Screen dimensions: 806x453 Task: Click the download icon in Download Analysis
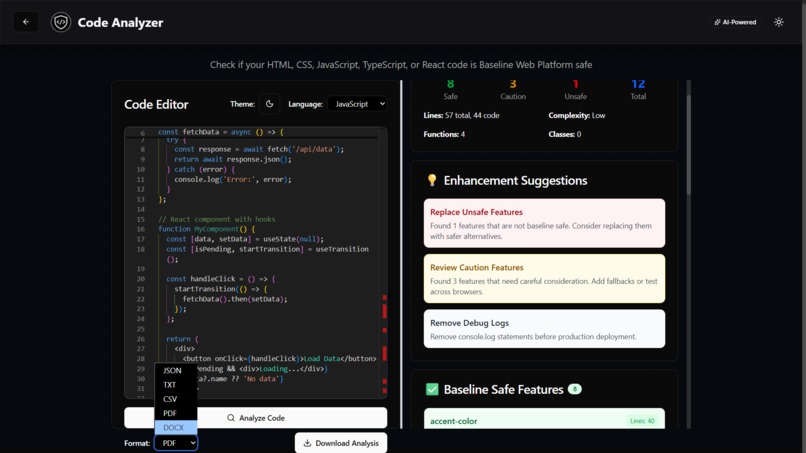click(307, 443)
